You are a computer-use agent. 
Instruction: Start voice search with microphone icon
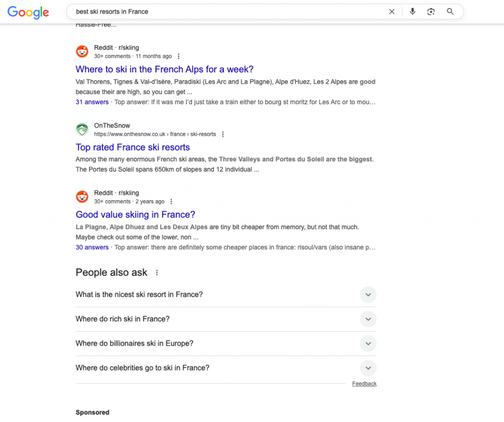(412, 12)
